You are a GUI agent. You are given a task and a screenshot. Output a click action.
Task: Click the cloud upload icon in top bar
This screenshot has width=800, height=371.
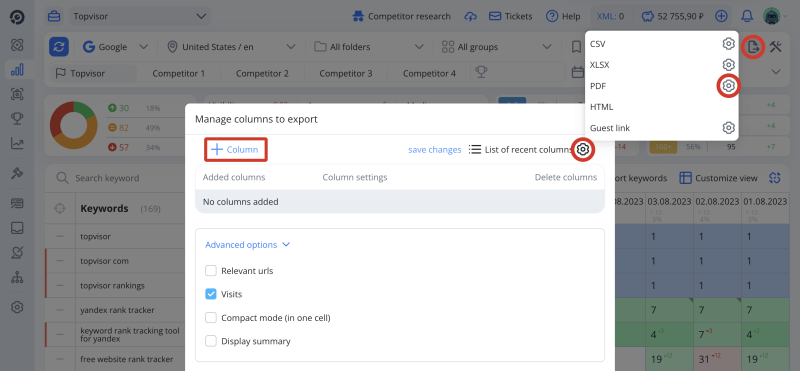pos(470,16)
